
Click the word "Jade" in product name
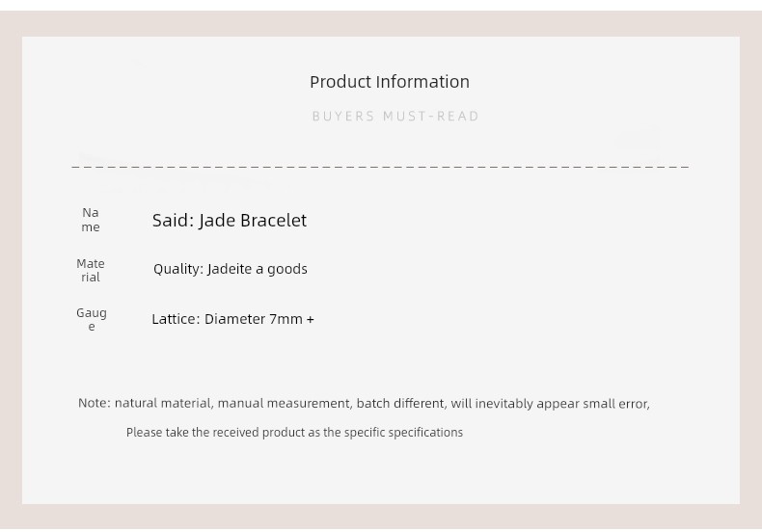click(217, 221)
